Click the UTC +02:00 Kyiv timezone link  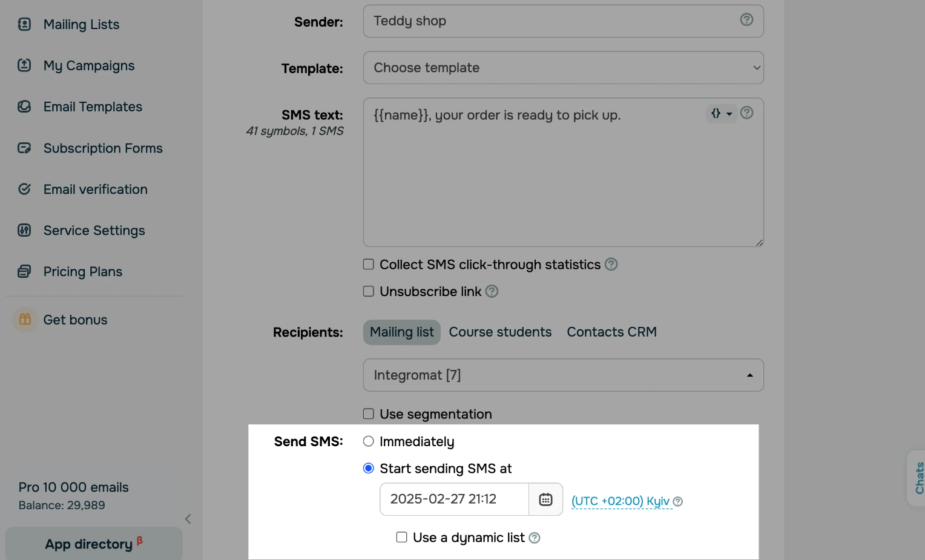pos(621,501)
